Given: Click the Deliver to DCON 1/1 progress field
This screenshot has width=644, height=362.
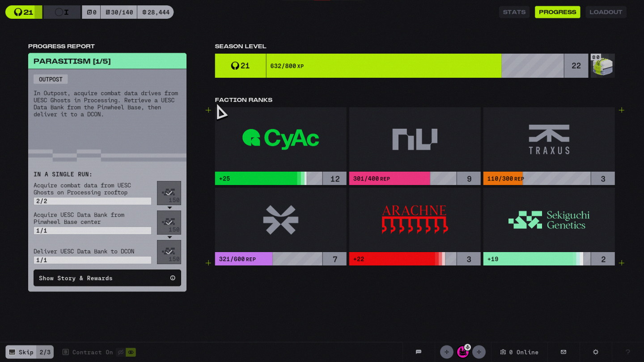Looking at the screenshot, I should point(93,260).
